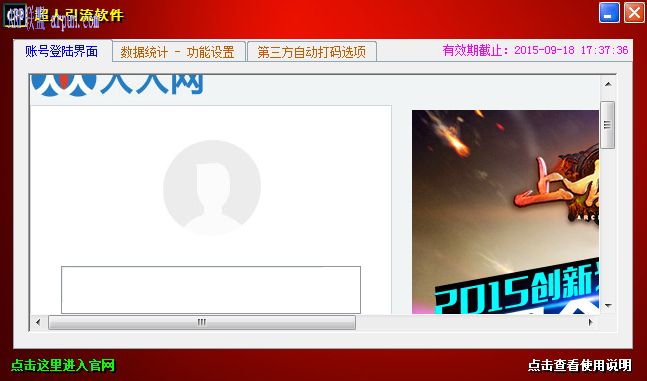Select the 第三方自动打码选项 tab

312,52
